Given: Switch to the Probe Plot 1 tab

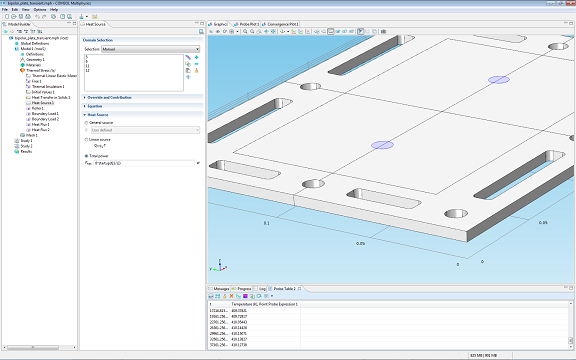Looking at the screenshot, I should coord(247,24).
